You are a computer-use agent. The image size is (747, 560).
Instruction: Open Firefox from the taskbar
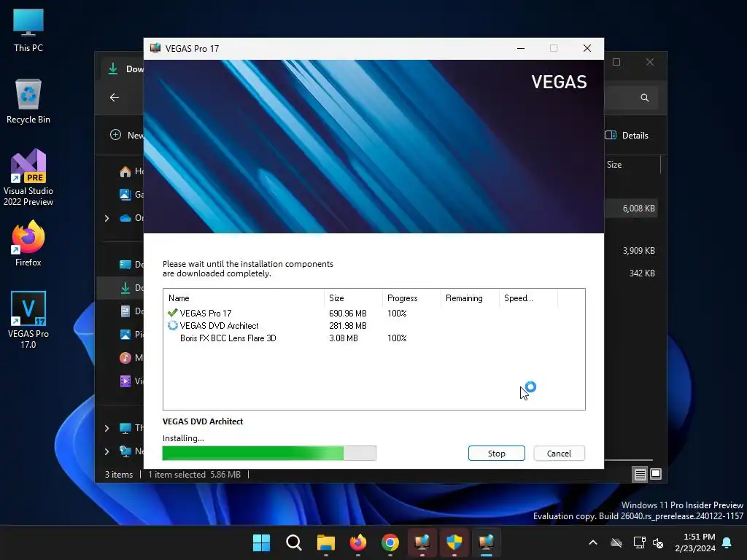[358, 542]
